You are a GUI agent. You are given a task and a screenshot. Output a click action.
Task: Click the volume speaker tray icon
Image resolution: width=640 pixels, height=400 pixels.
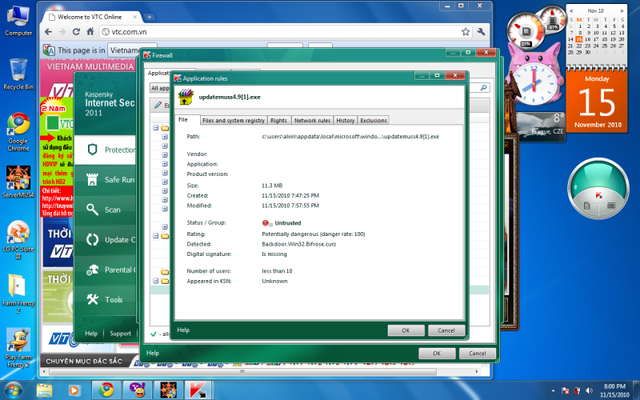[x=589, y=391]
